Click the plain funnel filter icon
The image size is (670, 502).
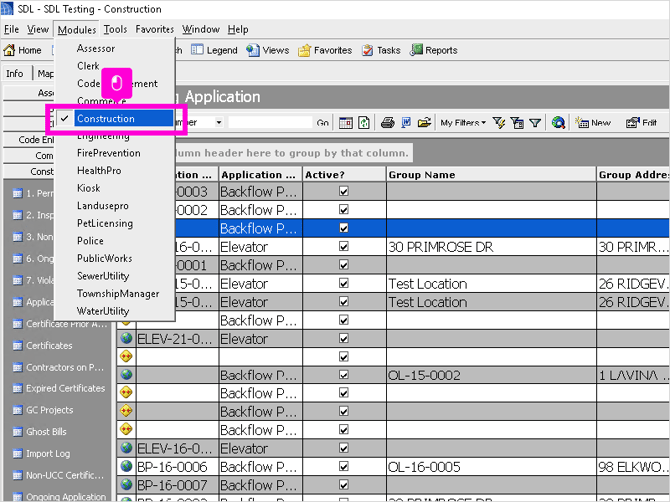click(x=535, y=123)
